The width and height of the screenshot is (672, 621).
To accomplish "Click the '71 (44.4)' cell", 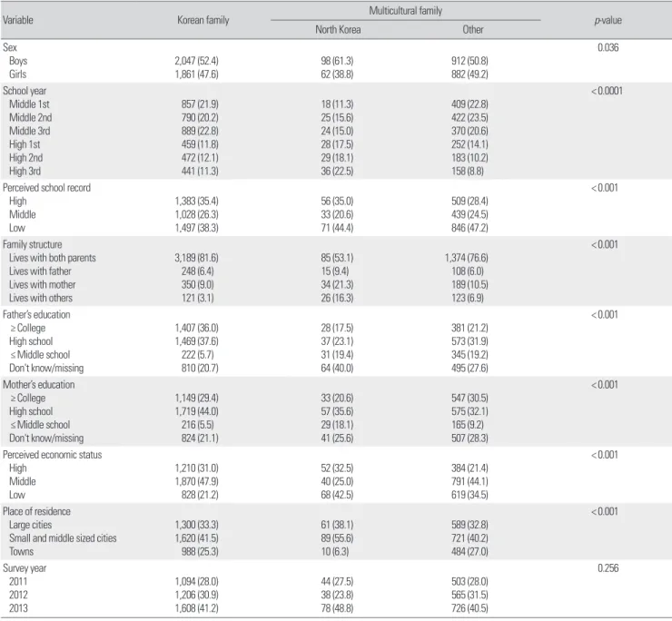I will pos(337,228).
